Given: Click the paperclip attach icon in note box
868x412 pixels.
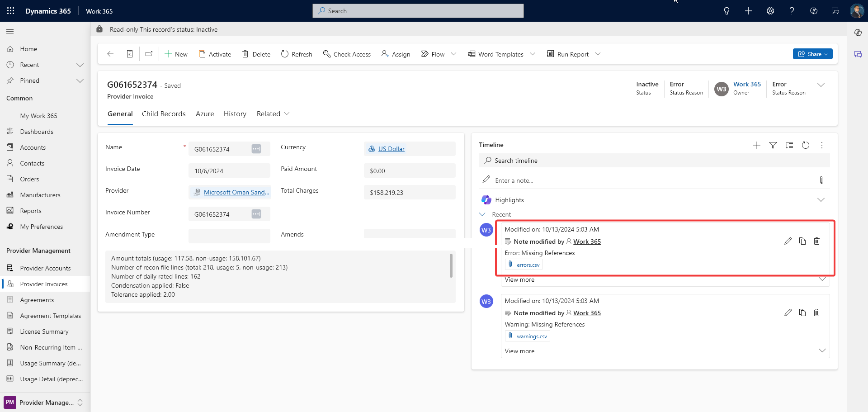Looking at the screenshot, I should [821, 180].
